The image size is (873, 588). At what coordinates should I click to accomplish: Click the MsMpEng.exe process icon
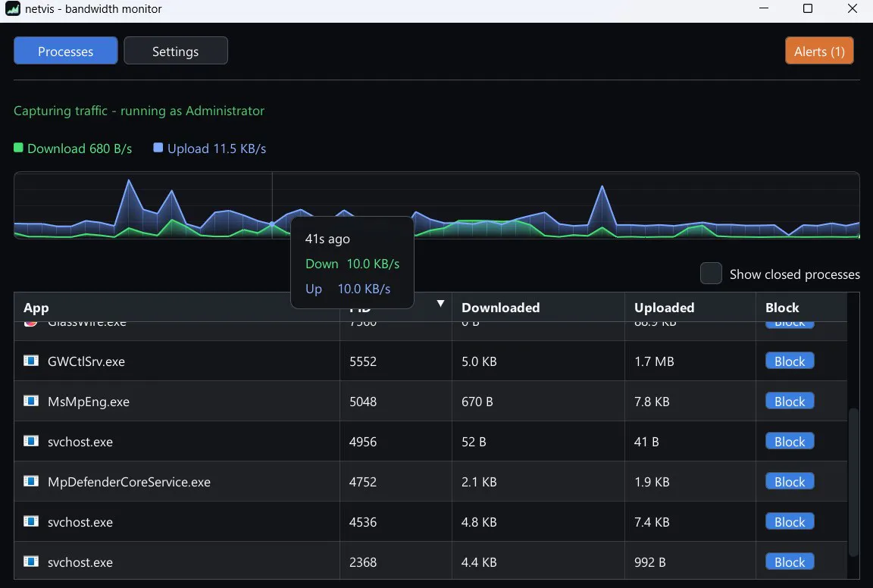(x=31, y=401)
